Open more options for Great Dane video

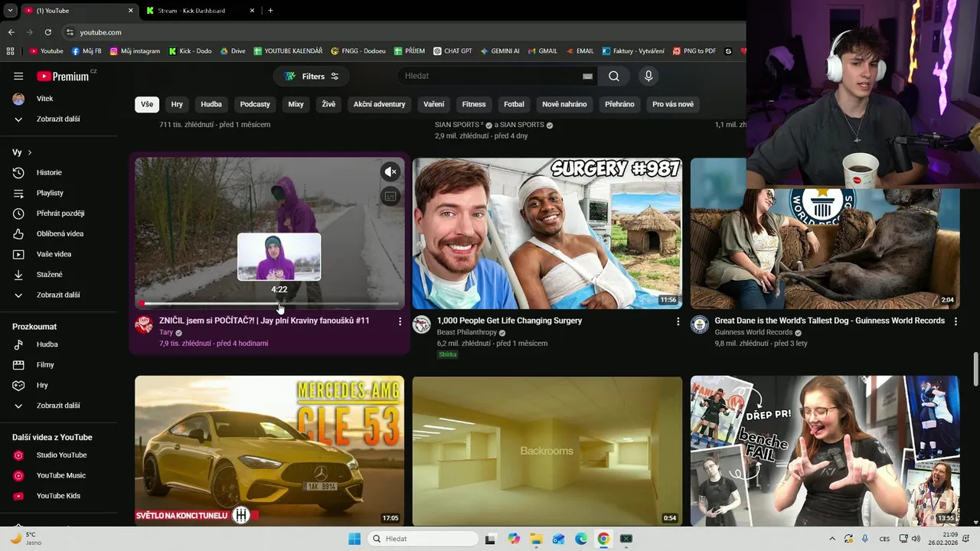955,321
